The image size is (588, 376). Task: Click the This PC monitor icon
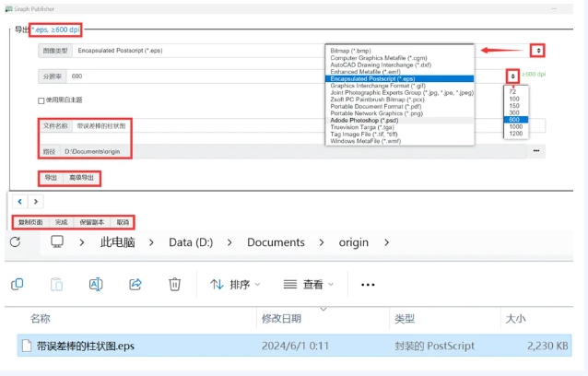click(57, 242)
